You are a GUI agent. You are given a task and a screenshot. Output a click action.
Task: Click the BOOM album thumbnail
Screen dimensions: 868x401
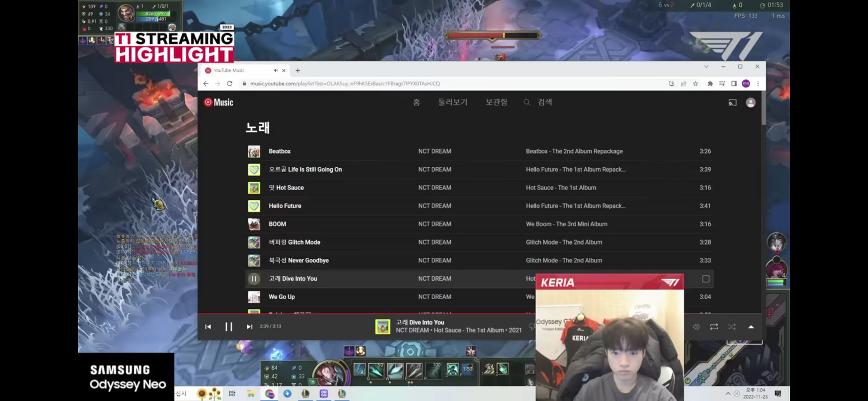point(254,224)
